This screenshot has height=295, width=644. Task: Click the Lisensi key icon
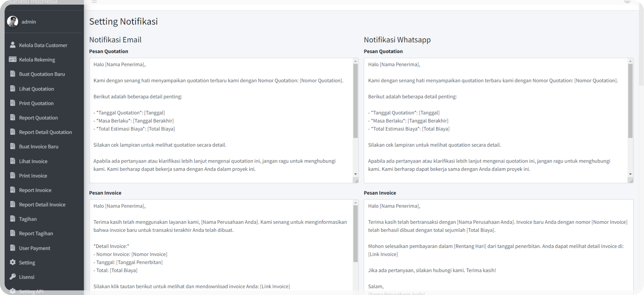[x=12, y=277]
